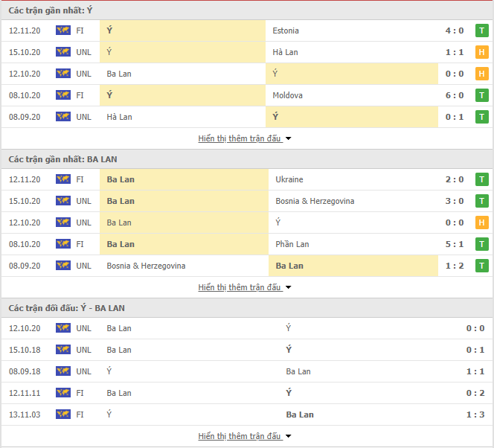Screen dimensions: 494x448
Task: Click the orange H badge for Ý vs Hà Lan
Action: pyautogui.click(x=481, y=52)
